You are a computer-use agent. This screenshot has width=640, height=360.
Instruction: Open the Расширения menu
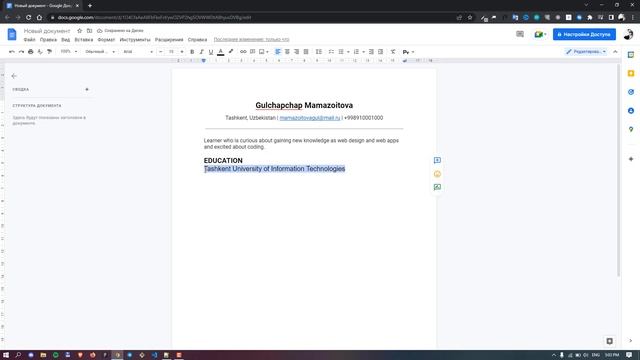pos(169,40)
